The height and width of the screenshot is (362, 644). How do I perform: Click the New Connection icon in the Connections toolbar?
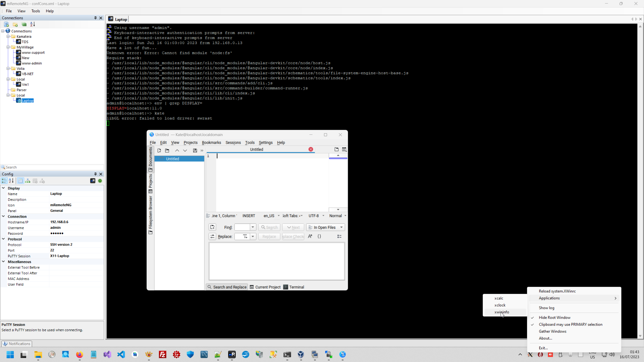6,24
